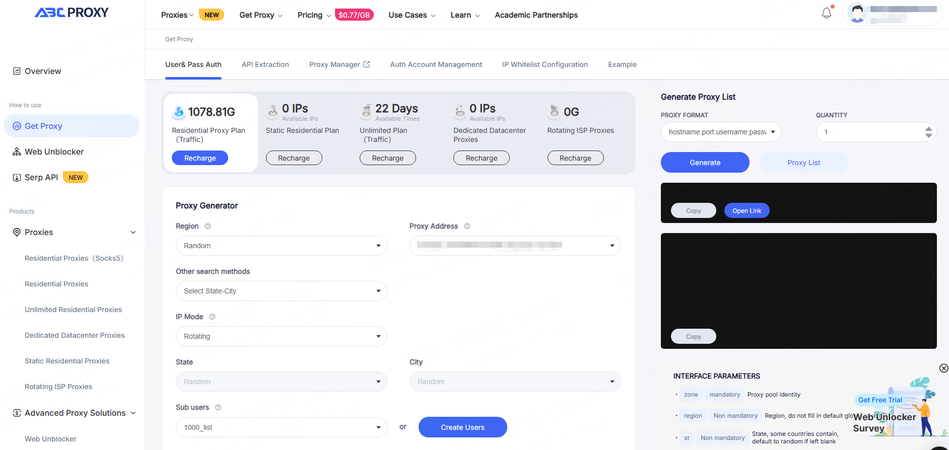Switch to the Example tab
The image size is (949, 450).
point(622,64)
